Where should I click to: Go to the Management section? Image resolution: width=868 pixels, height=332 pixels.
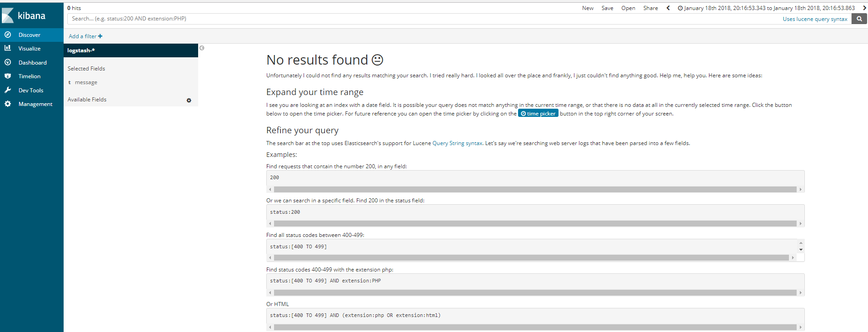(x=35, y=104)
